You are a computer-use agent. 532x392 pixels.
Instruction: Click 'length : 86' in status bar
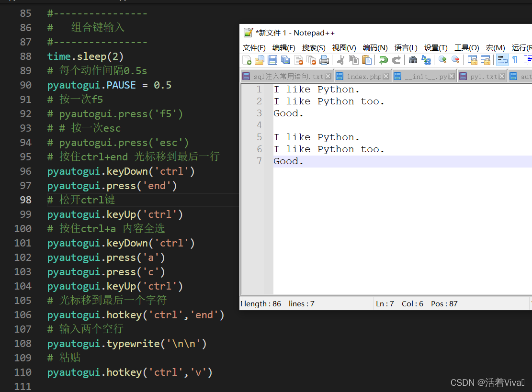click(262, 304)
